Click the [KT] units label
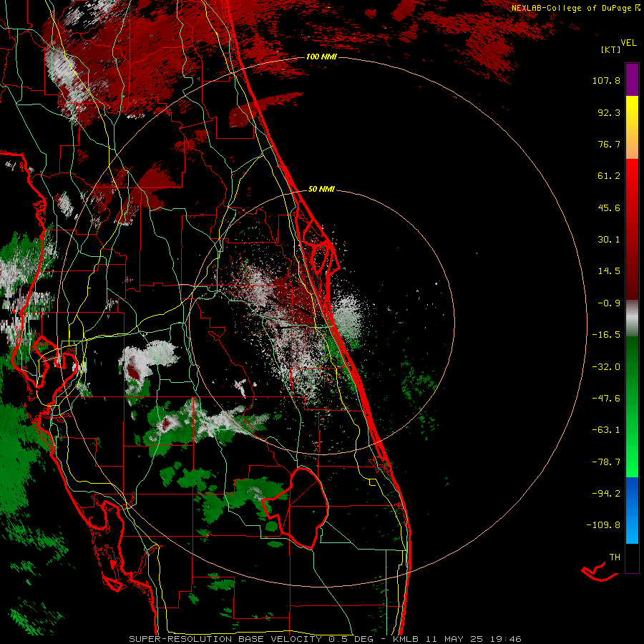 pos(611,49)
